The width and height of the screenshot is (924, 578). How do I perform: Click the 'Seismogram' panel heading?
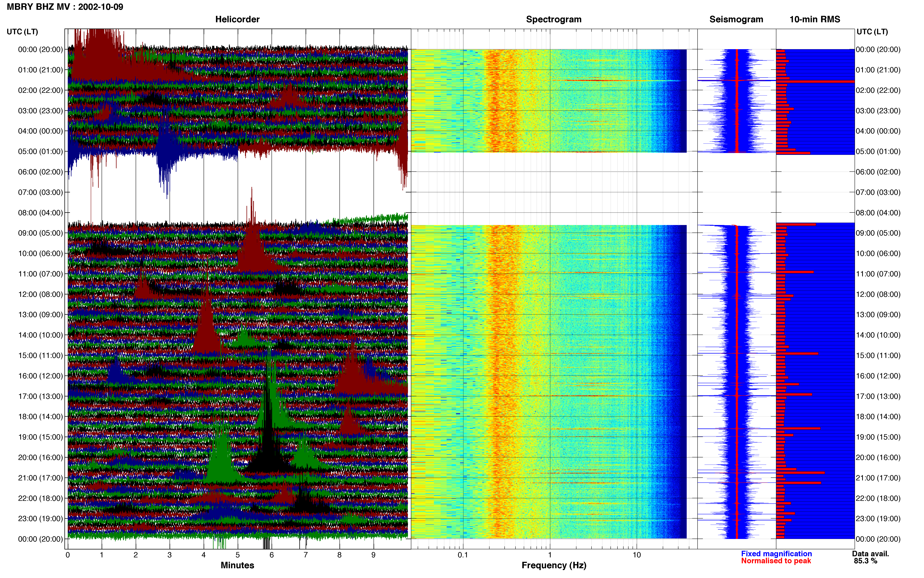coord(736,19)
